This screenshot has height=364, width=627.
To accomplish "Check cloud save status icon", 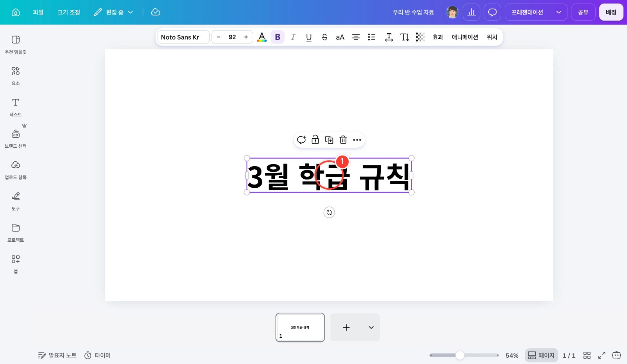I will (156, 12).
